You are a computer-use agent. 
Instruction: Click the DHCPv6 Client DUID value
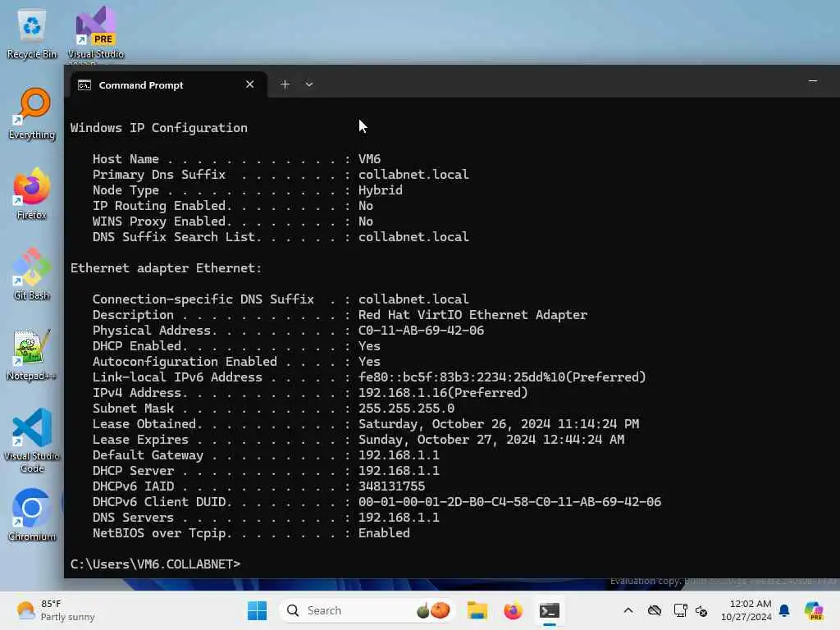pyautogui.click(x=509, y=502)
